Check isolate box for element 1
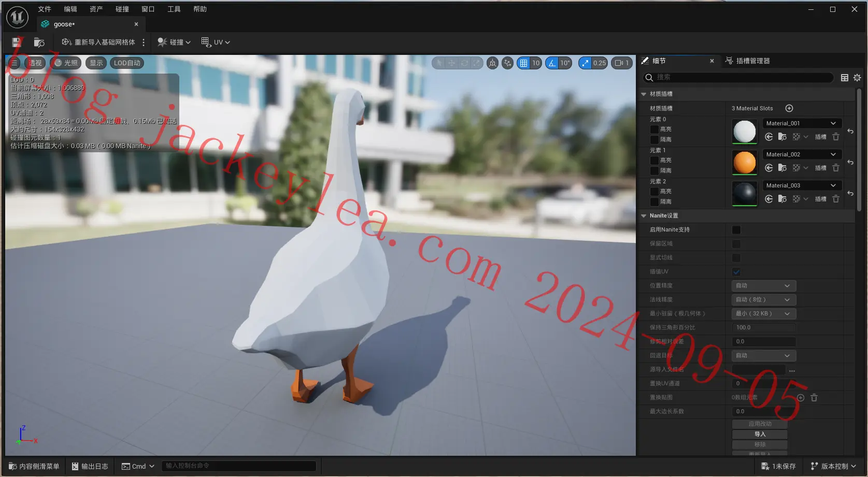Image resolution: width=868 pixels, height=477 pixels. (x=654, y=171)
